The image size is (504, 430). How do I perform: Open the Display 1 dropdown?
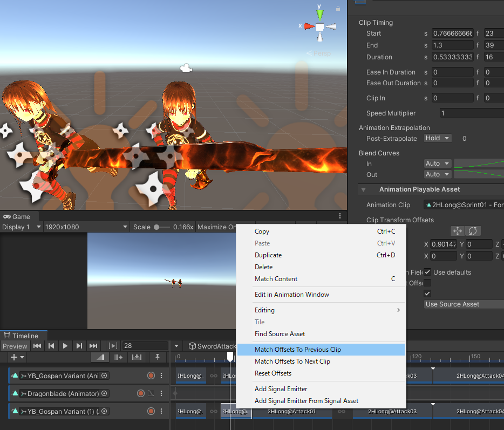21,227
